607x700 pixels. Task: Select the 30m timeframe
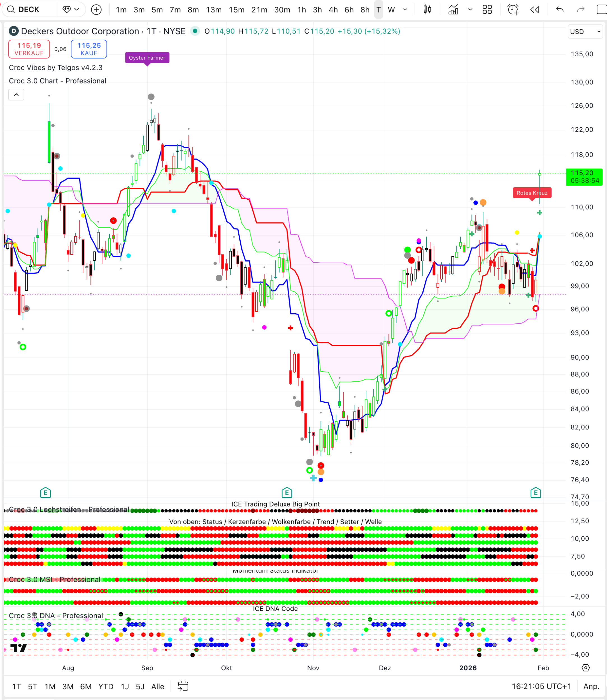click(x=282, y=10)
